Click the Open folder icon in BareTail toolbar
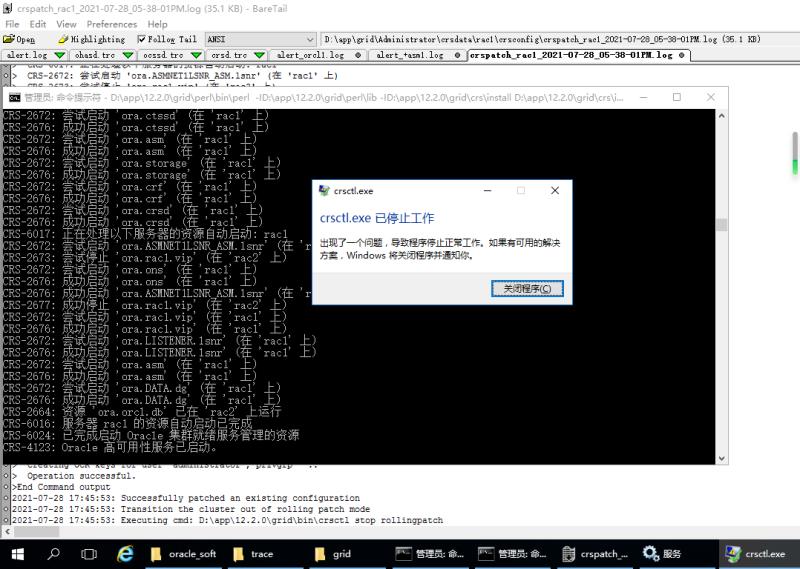800x569 pixels. coord(19,39)
